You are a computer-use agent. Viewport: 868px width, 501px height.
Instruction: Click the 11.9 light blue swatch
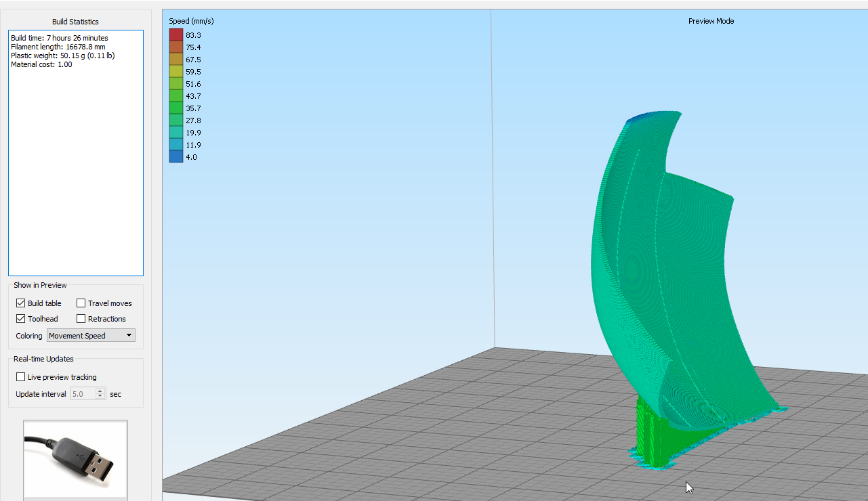point(176,145)
